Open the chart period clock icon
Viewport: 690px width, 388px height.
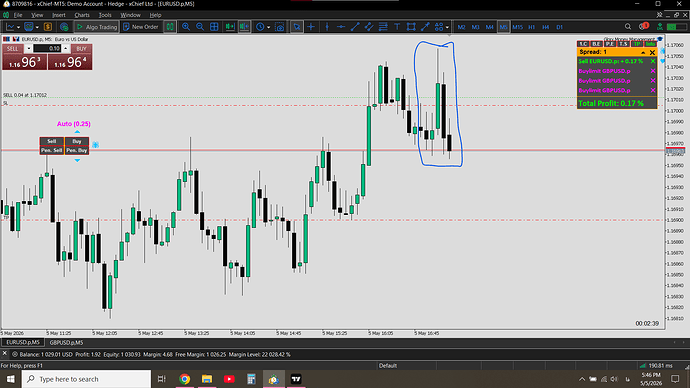(260, 27)
